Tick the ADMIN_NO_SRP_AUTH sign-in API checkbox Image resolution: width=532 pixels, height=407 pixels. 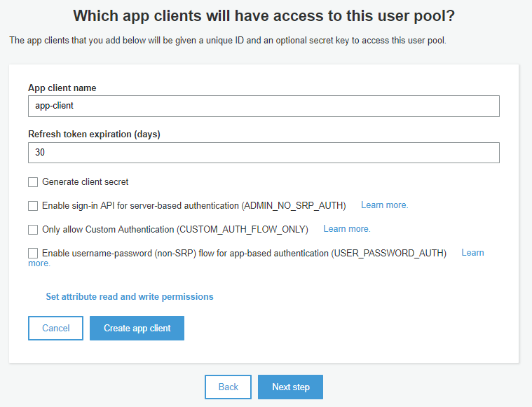(33, 206)
